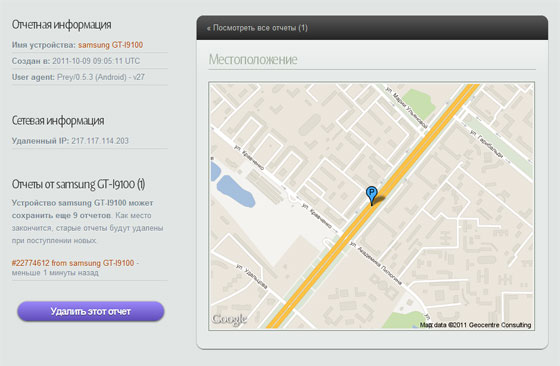The image size is (560, 366).
Task: Click the green park area at top of map
Action: pos(419,102)
